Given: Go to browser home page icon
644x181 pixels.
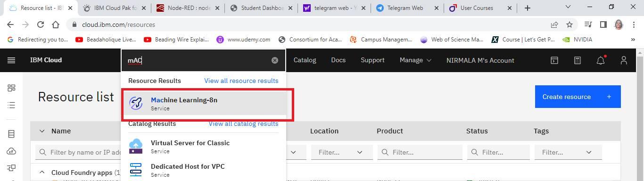Looking at the screenshot, I should (x=56, y=25).
